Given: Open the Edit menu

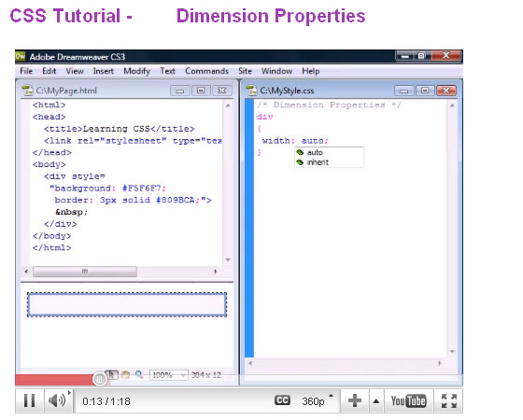Looking at the screenshot, I should coord(49,71).
